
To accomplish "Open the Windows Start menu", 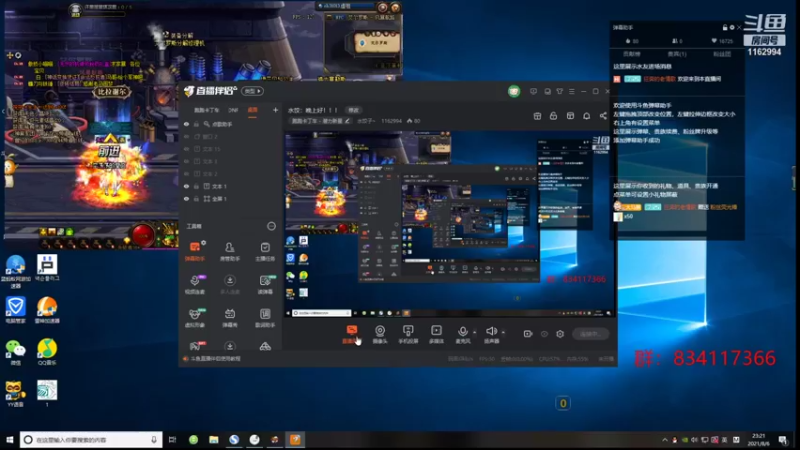I will coord(9,439).
